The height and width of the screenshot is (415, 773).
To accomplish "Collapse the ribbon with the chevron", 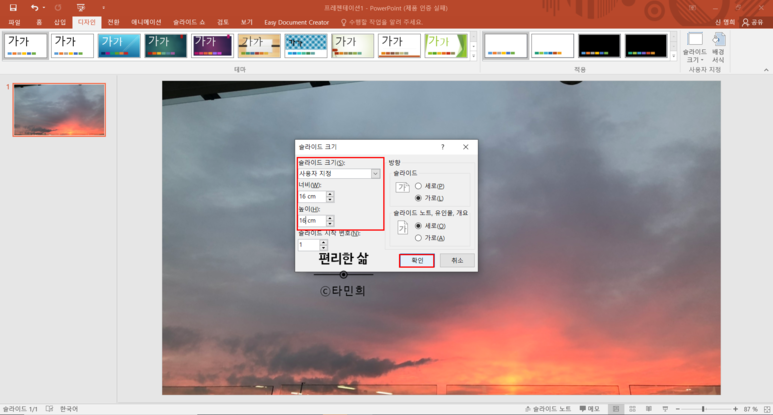I will [766, 70].
